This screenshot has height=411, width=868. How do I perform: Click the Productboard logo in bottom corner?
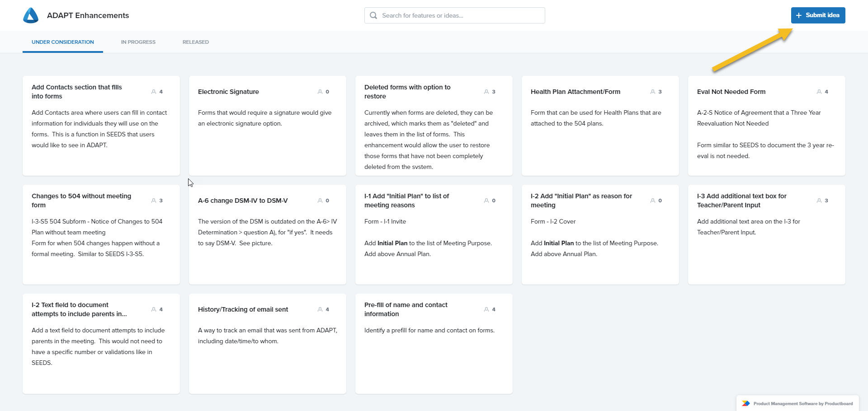pos(746,403)
